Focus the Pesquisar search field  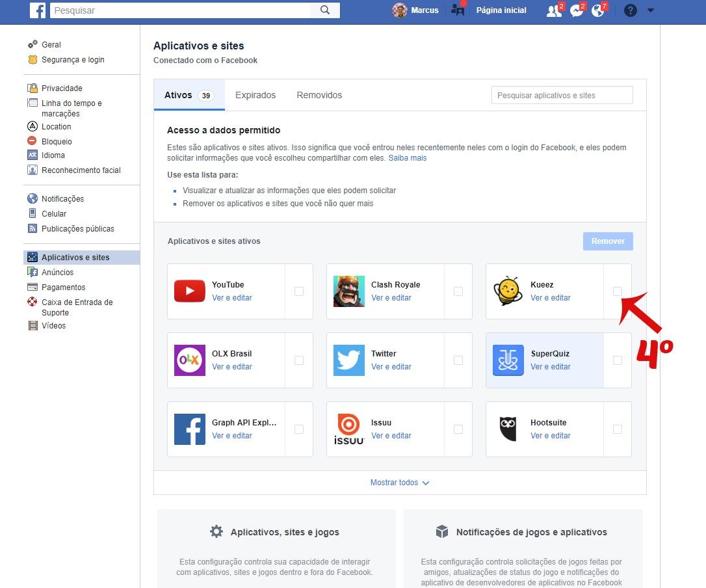pos(180,10)
